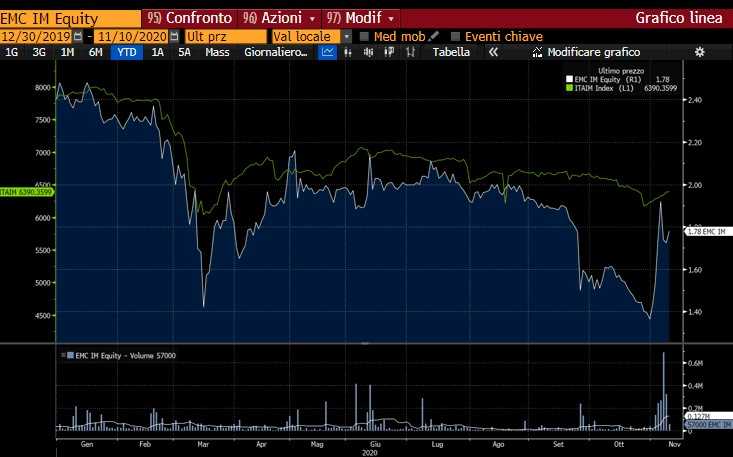This screenshot has width=733, height=457.
Task: Select the 5A range tab
Action: click(184, 52)
